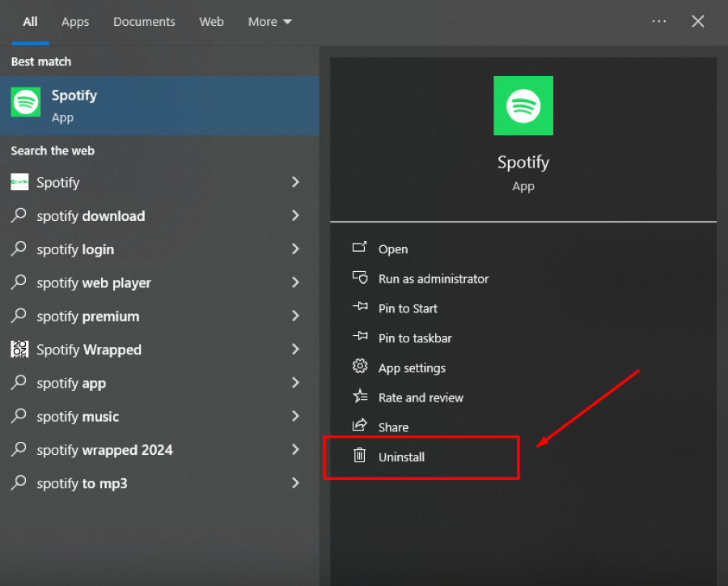Expand the spotify premium chevron
Image resolution: width=728 pixels, height=586 pixels.
(x=295, y=316)
